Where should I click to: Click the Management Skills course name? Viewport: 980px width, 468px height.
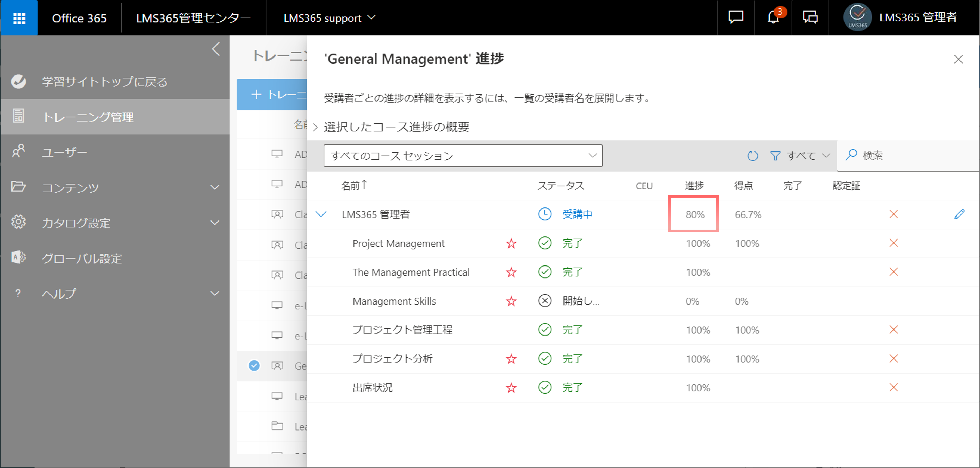[394, 301]
